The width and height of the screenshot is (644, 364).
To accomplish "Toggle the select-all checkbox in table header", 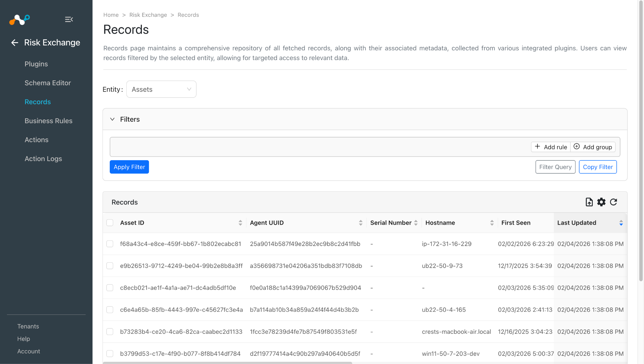I will [110, 223].
